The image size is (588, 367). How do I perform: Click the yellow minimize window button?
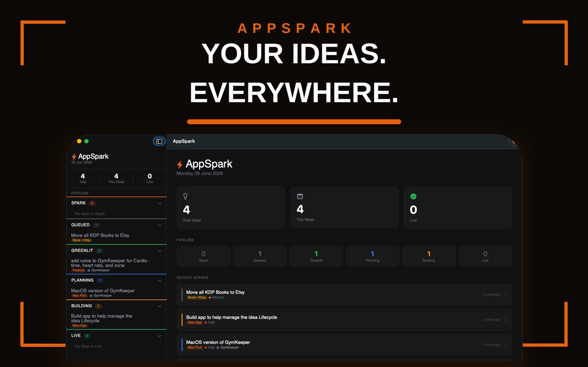pyautogui.click(x=79, y=141)
